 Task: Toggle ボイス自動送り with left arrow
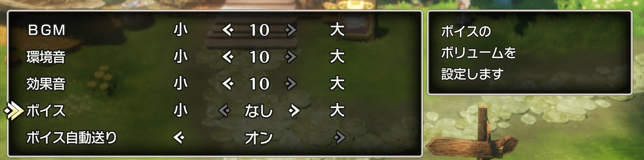pos(179,137)
